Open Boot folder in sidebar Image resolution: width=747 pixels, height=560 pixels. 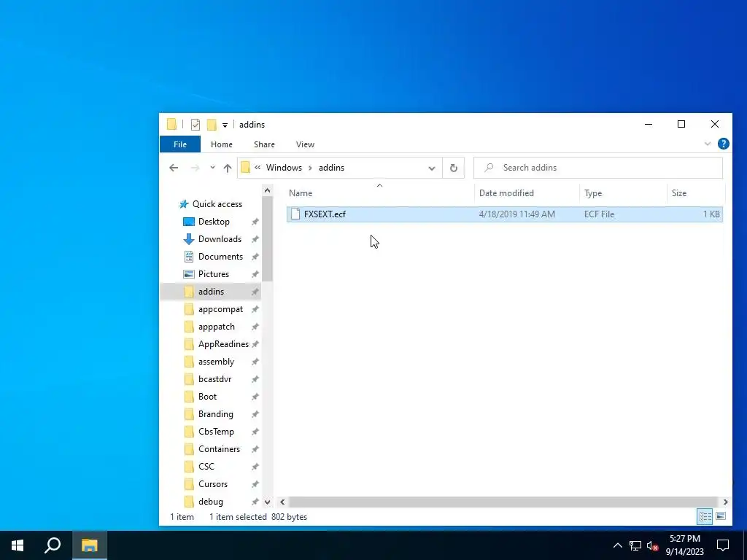[207, 397]
